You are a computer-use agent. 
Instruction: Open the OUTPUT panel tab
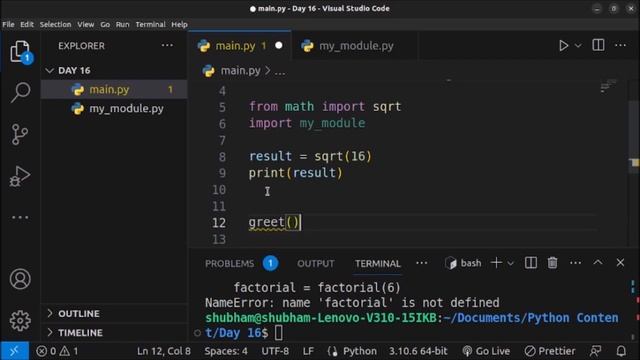coord(316,264)
